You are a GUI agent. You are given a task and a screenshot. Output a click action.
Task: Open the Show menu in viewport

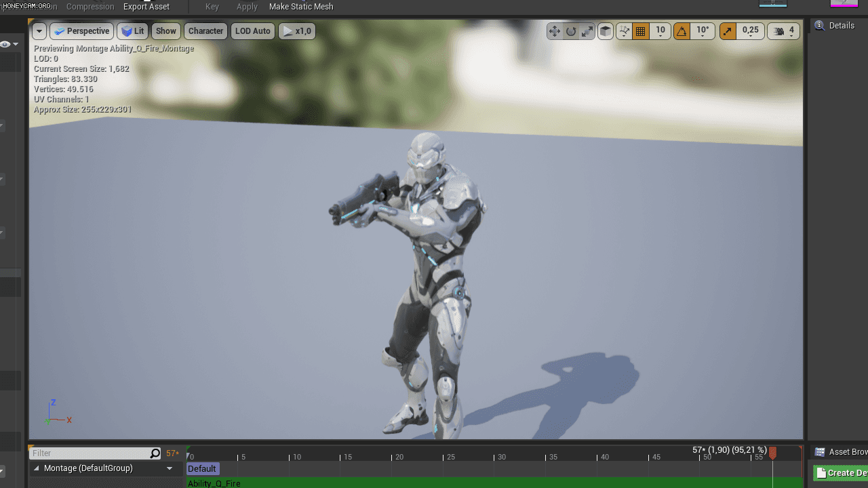(x=165, y=31)
